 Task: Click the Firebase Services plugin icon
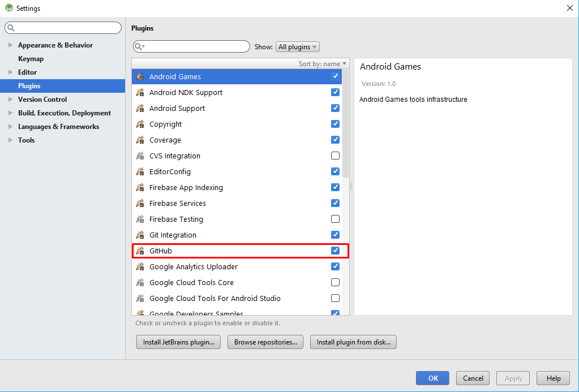140,203
